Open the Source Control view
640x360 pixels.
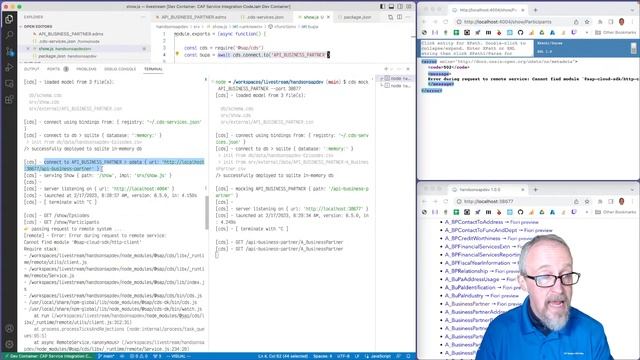9,51
